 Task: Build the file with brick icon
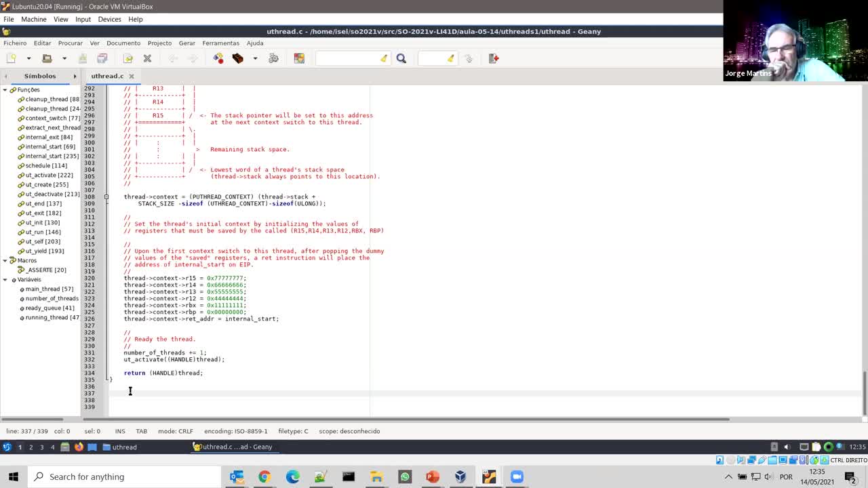pos(238,58)
